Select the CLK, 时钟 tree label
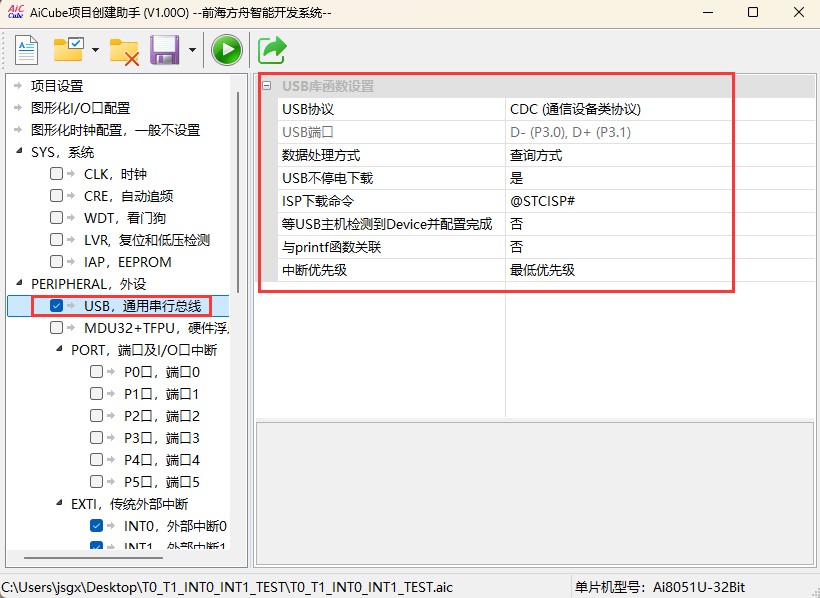820x598 pixels. tap(116, 174)
